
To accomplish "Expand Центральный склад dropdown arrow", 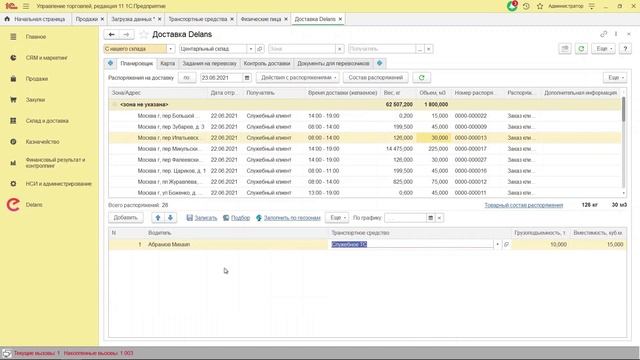I will point(251,49).
